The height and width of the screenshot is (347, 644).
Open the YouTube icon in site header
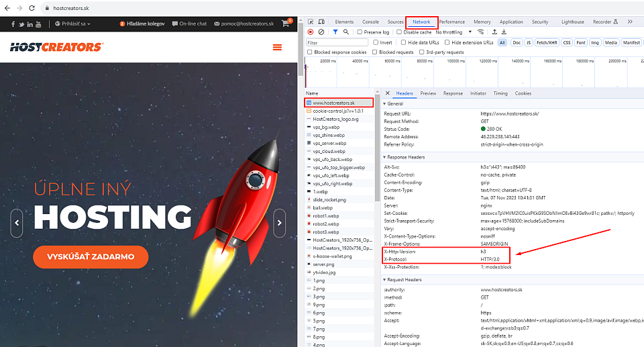pyautogui.click(x=38, y=24)
